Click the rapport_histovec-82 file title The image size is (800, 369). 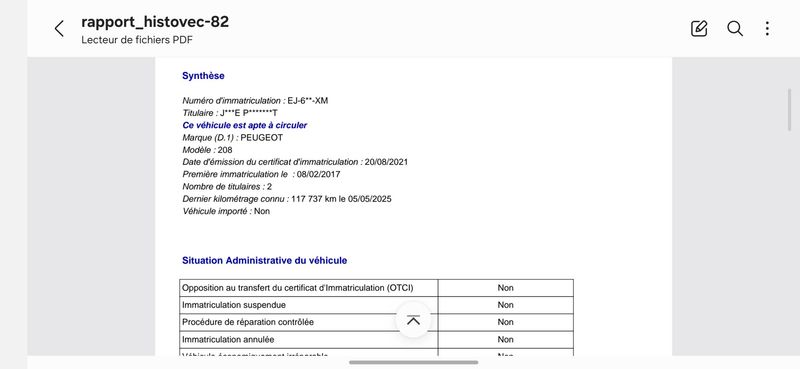[x=155, y=22]
